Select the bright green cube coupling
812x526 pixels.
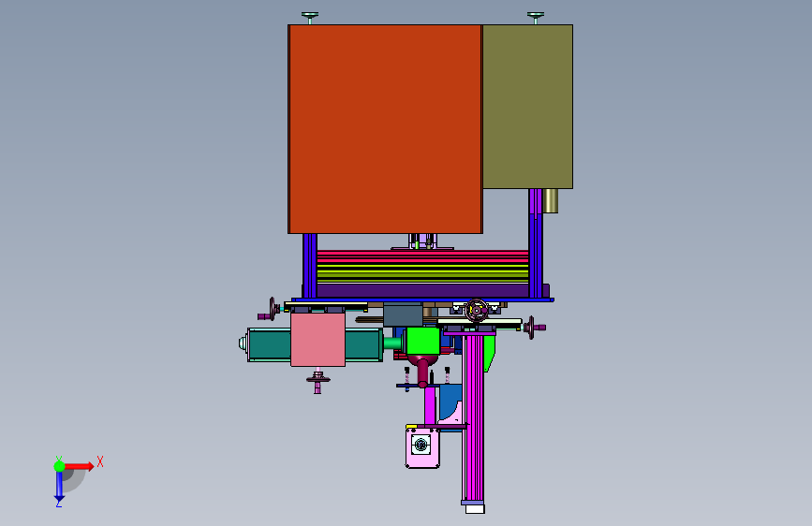click(423, 341)
